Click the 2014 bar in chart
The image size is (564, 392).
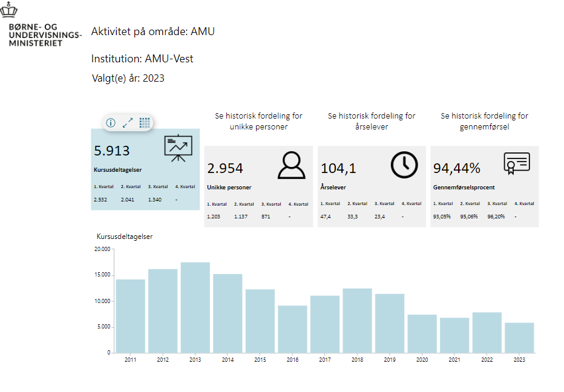[228, 313]
